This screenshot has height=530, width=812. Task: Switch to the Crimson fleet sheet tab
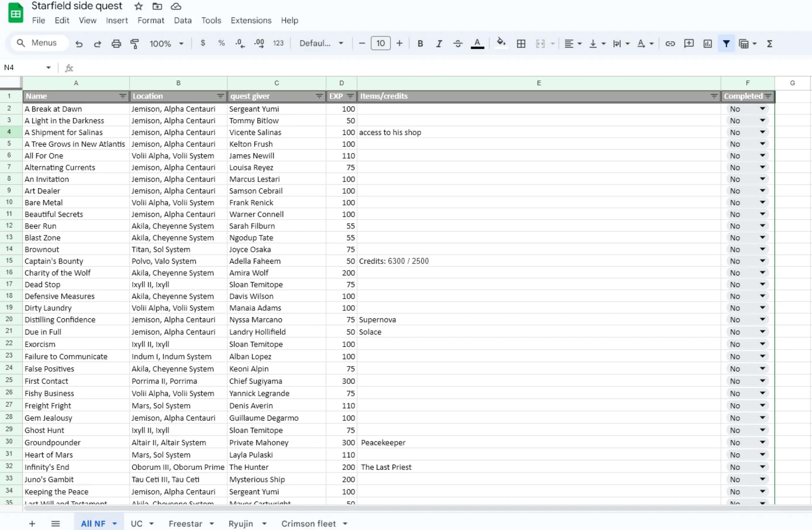point(308,524)
